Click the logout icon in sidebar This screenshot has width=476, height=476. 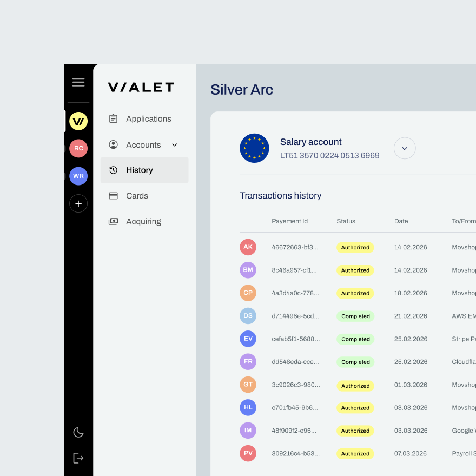[78, 458]
